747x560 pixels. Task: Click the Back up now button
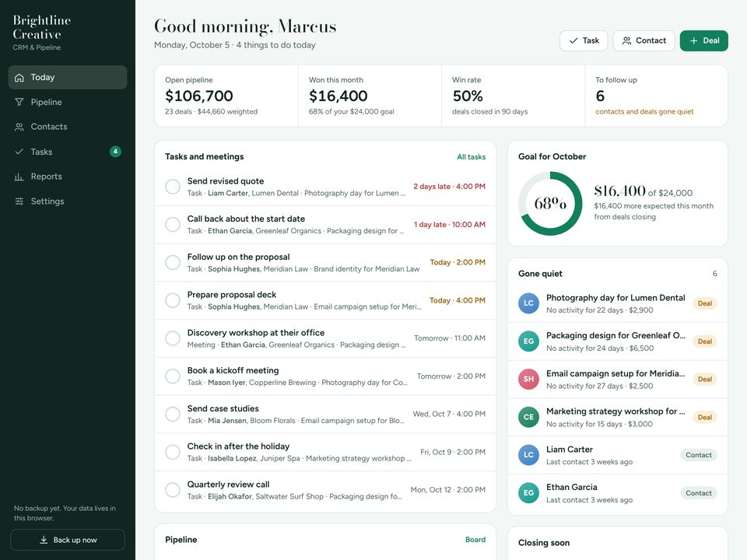68,540
